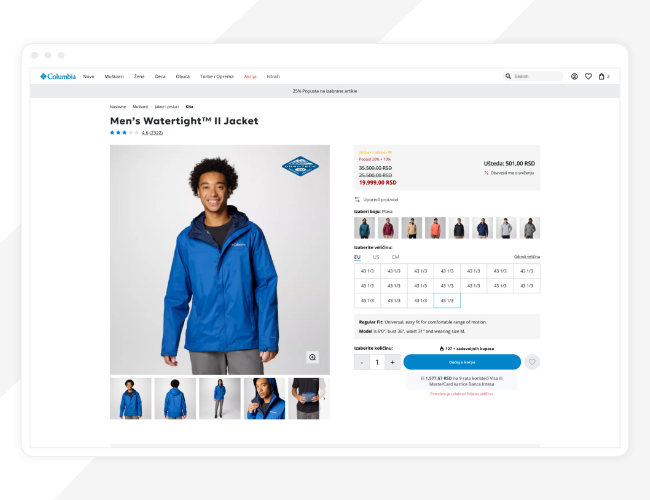Decrease quantity with minus button
This screenshot has height=500, width=650.
point(362,362)
